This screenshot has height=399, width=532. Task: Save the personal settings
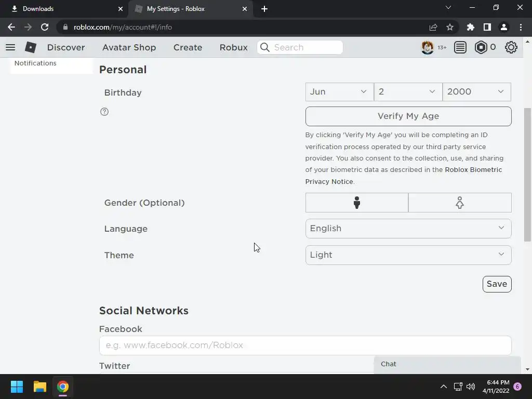(497, 284)
